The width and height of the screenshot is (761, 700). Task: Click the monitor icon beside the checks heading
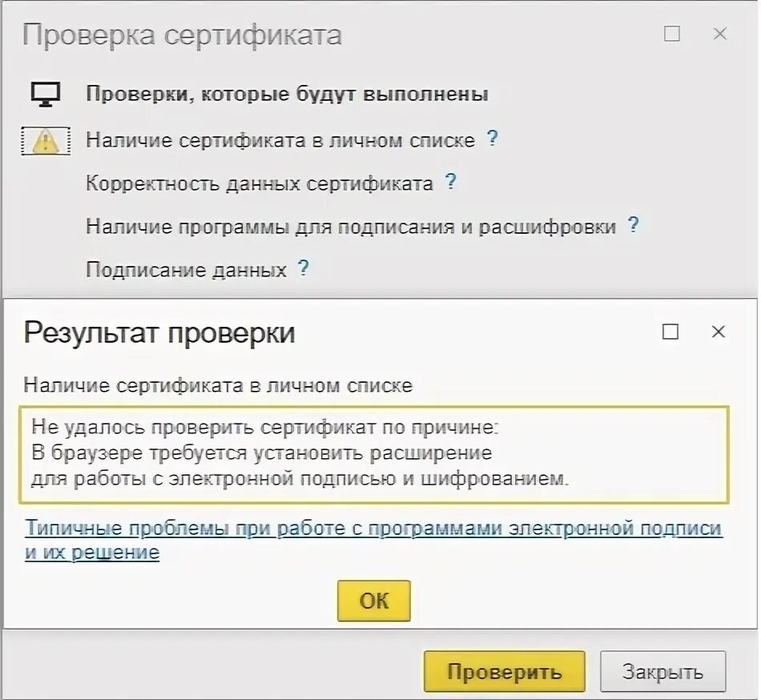point(46,95)
